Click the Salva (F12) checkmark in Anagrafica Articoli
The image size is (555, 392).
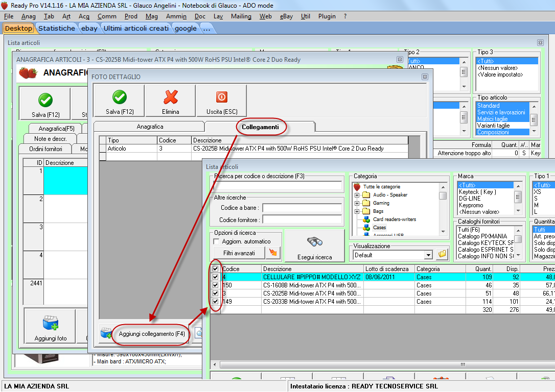(45, 101)
